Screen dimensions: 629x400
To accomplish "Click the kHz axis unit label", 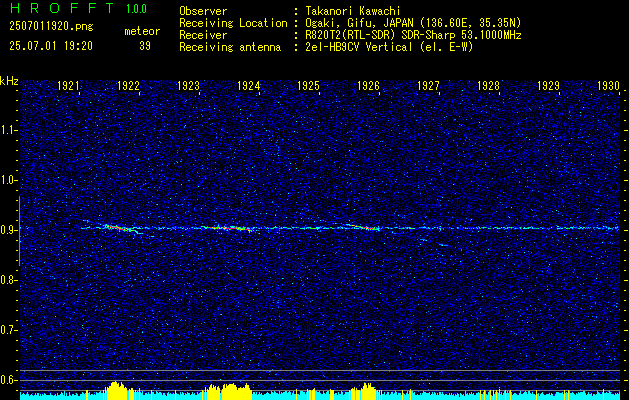I will 9,81.
